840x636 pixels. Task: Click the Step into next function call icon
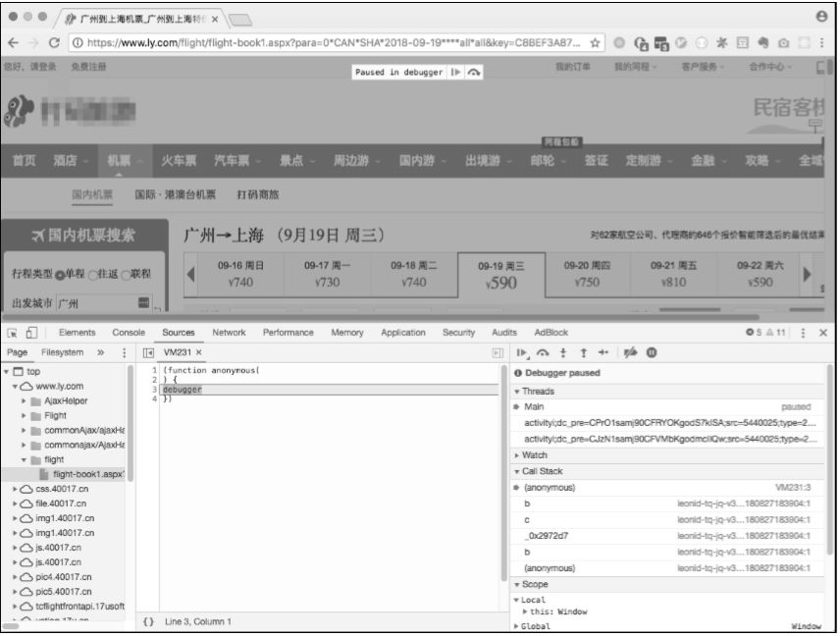(x=562, y=351)
